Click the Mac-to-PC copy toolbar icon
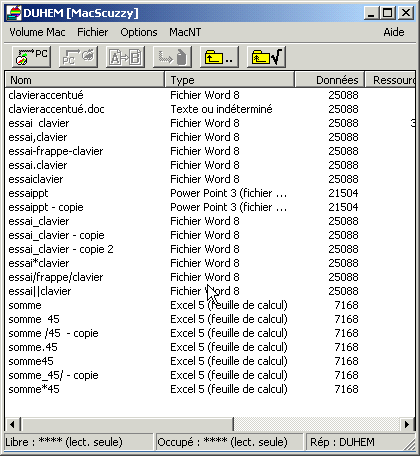 click(31, 57)
